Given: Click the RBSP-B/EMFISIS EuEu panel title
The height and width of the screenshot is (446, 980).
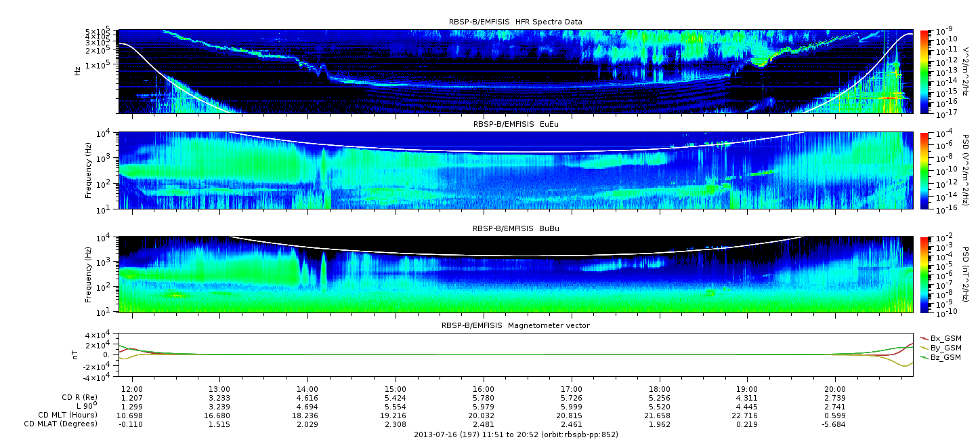Looking at the screenshot, I should 515,125.
